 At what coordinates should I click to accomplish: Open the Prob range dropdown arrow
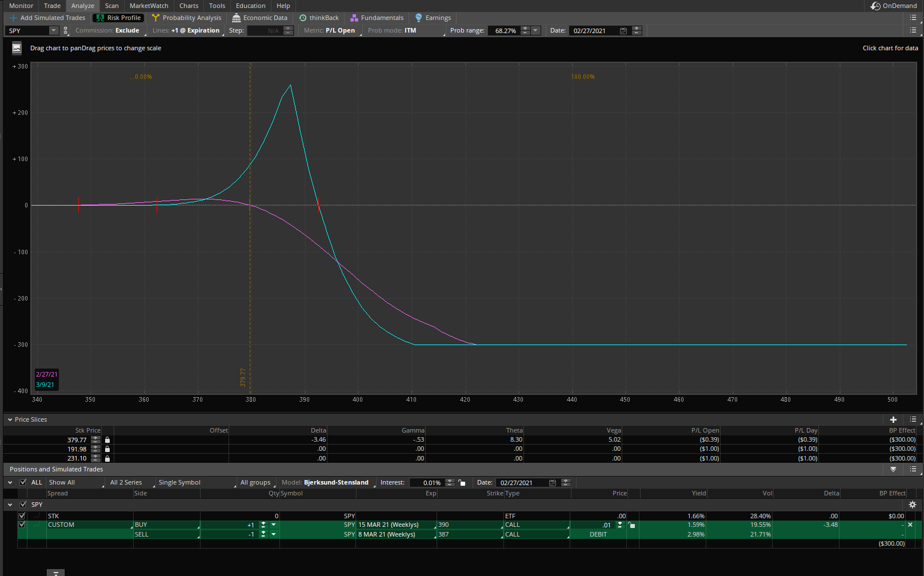(536, 31)
